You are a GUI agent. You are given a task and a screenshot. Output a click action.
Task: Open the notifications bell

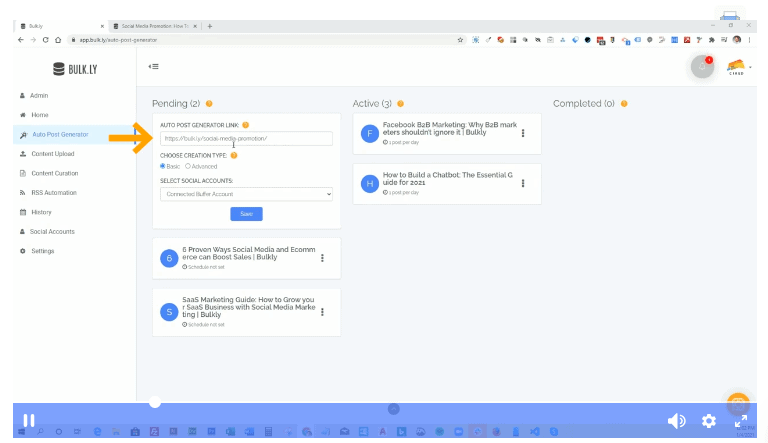702,67
